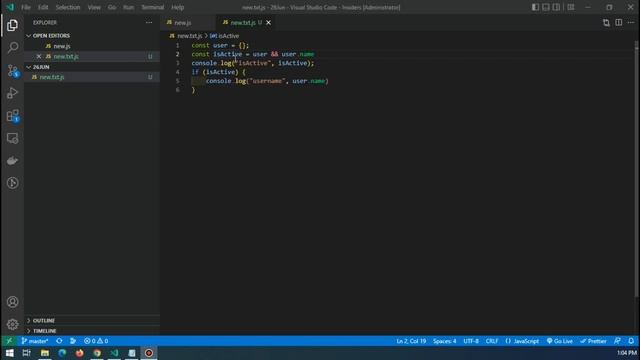Screen dimensions: 640x360
Task: Open the Terminal menu
Action: [x=153, y=7]
